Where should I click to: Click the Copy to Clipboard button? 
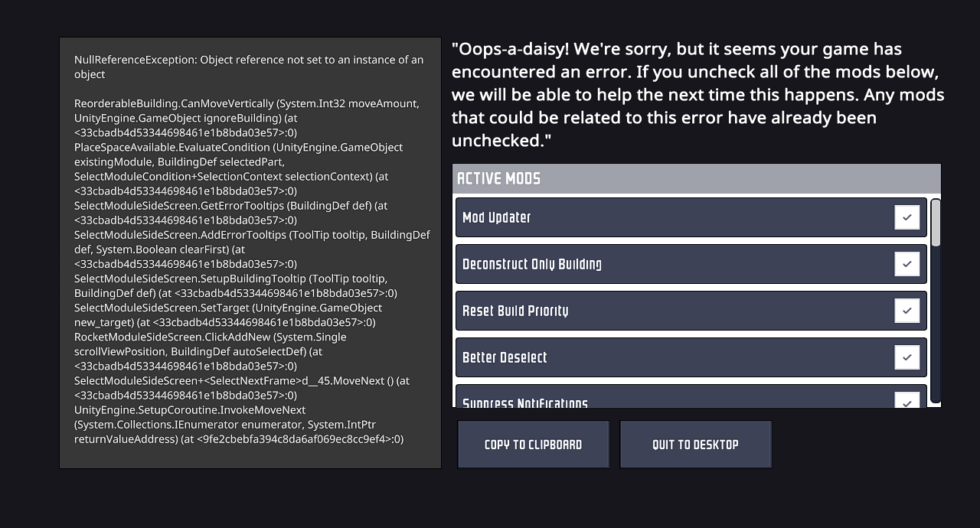[534, 445]
